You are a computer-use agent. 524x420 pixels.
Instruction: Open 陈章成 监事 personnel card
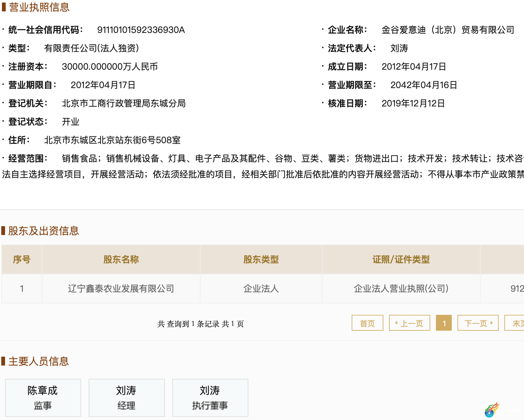(43, 398)
